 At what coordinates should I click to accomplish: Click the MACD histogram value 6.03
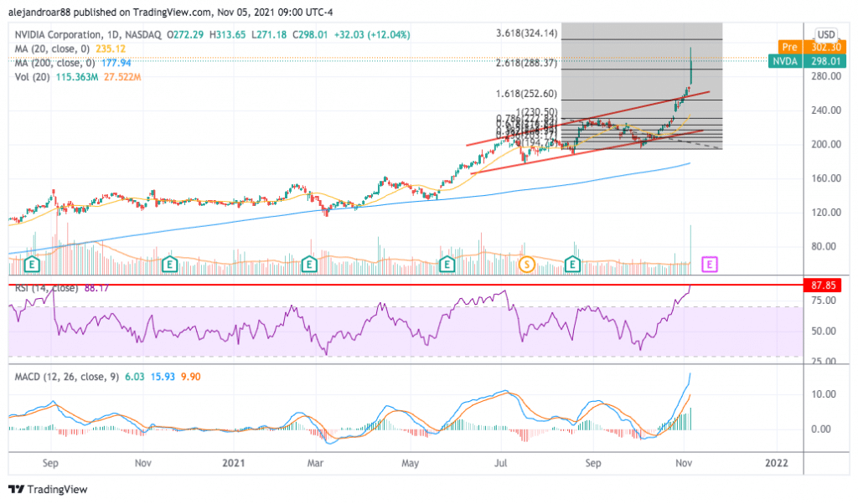[135, 377]
